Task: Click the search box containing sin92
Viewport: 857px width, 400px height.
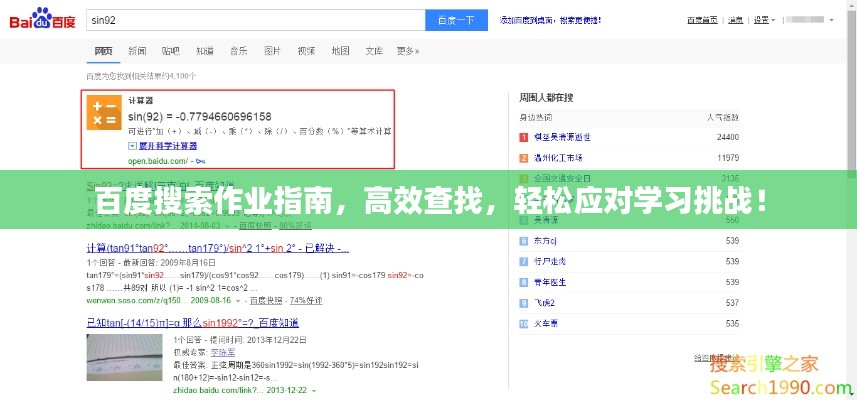Action: point(254,19)
